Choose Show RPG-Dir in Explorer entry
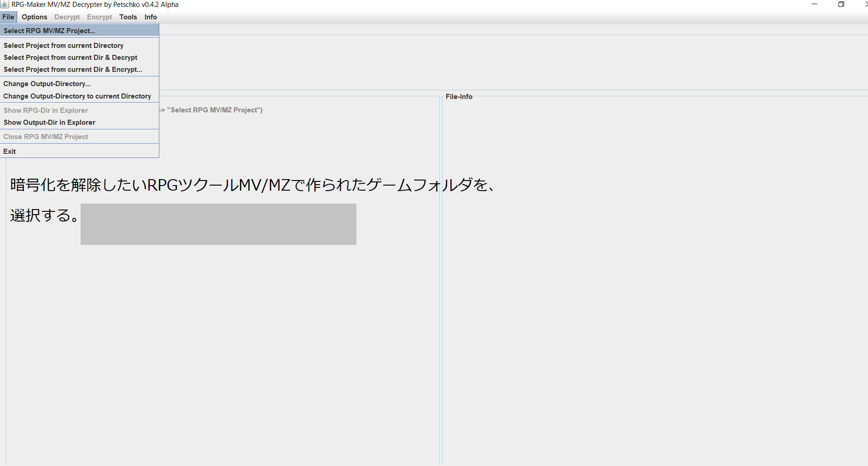Screen dimensions: 868x466 click(80, 111)
